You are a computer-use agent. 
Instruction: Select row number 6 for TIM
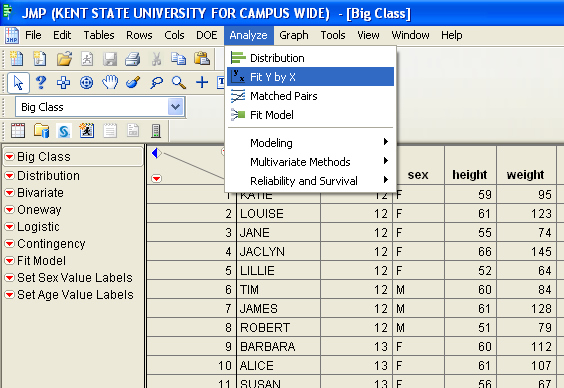click(192, 290)
